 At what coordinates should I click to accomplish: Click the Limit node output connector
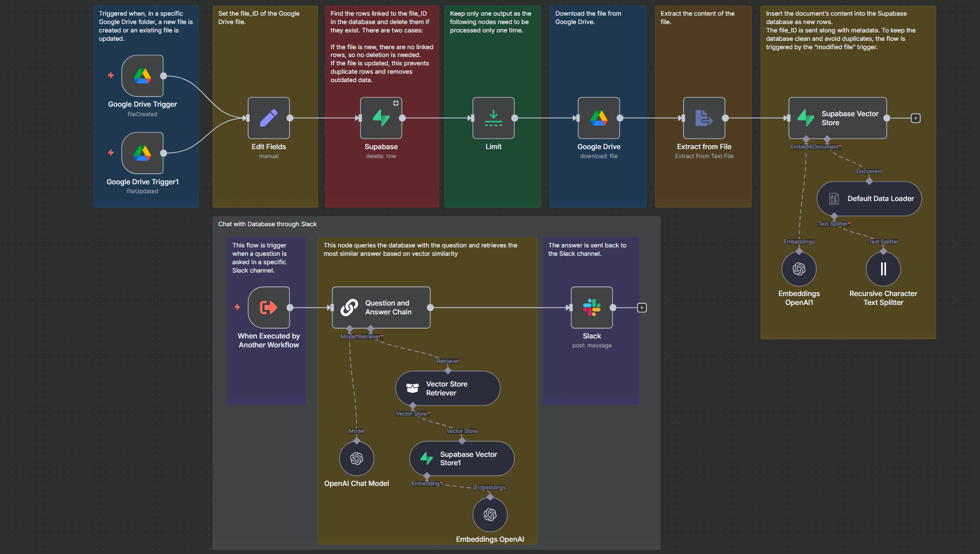tap(515, 118)
